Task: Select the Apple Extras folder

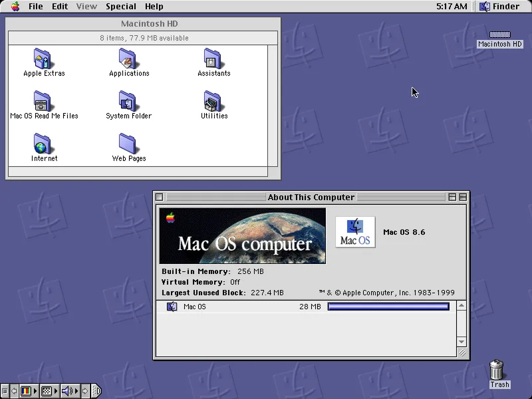Action: pos(43,60)
